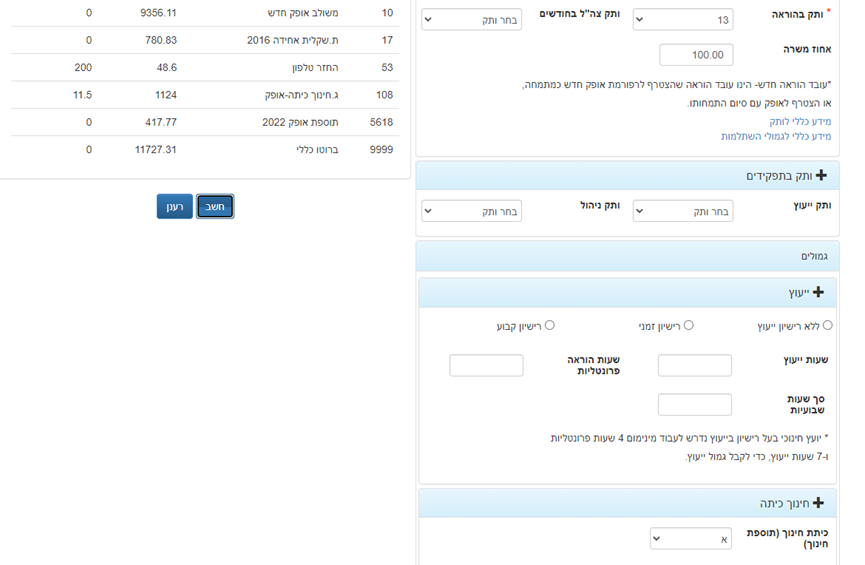Click the ג.חינוך כיתה-אופק row text
Screen dimensions: 865x565
302,95
